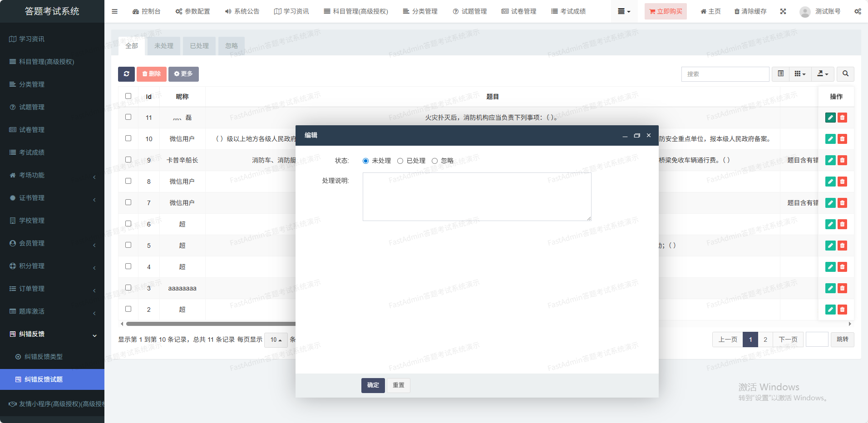Open 试题管理 in the top navigation
Image resolution: width=868 pixels, height=423 pixels.
coord(470,11)
